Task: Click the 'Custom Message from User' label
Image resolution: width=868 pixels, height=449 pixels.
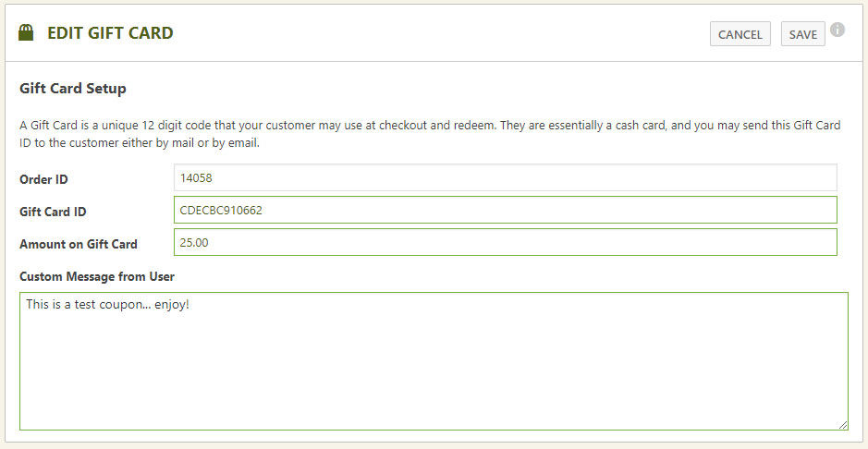Action: pyautogui.click(x=97, y=276)
